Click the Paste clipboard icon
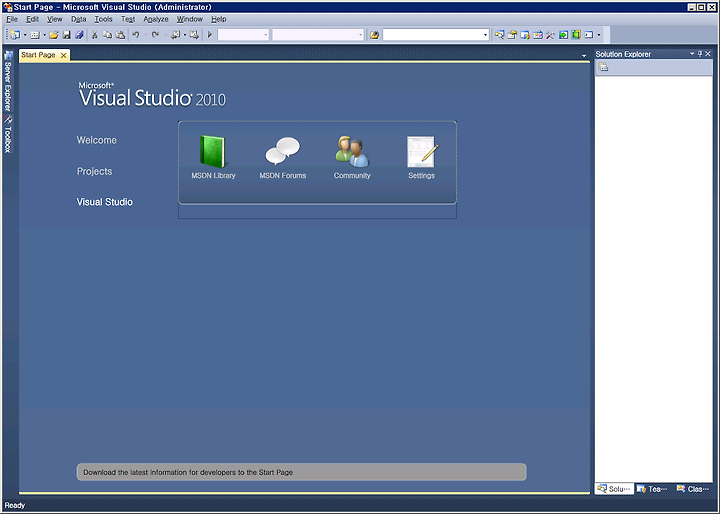 tap(120, 35)
